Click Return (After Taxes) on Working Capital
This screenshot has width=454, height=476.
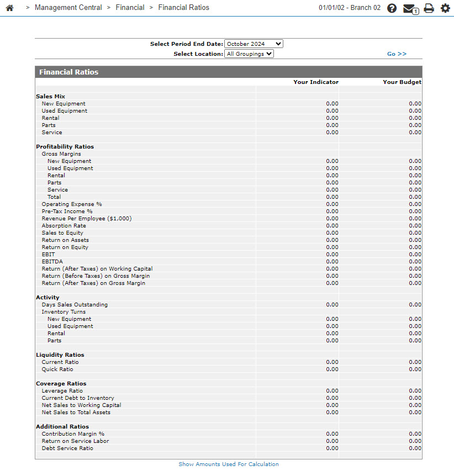coord(97,269)
